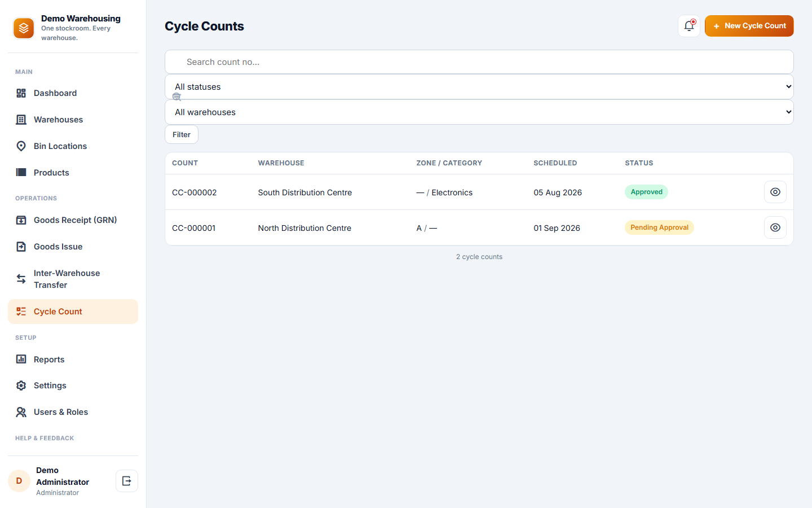Open the Products section
Viewport: 812px width, 508px height.
pyautogui.click(x=73, y=173)
